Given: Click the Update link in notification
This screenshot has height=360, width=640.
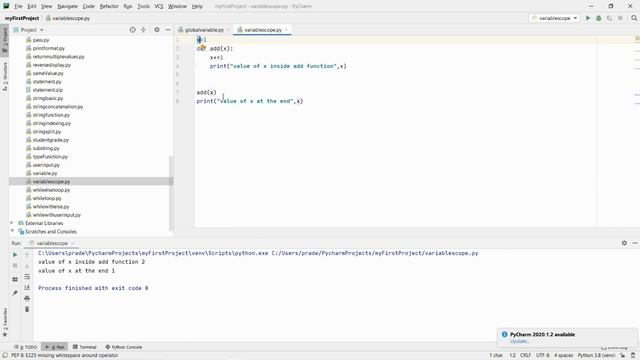Looking at the screenshot, I should click(x=519, y=341).
